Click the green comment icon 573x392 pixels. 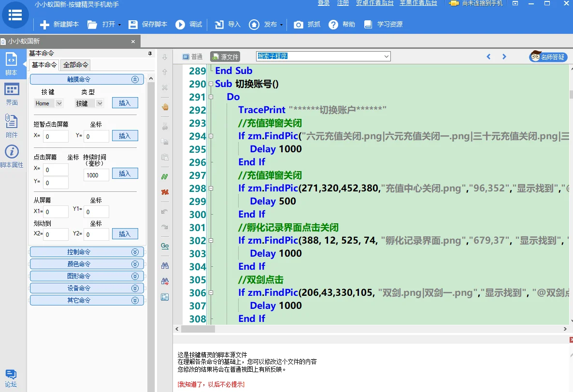[x=165, y=176]
